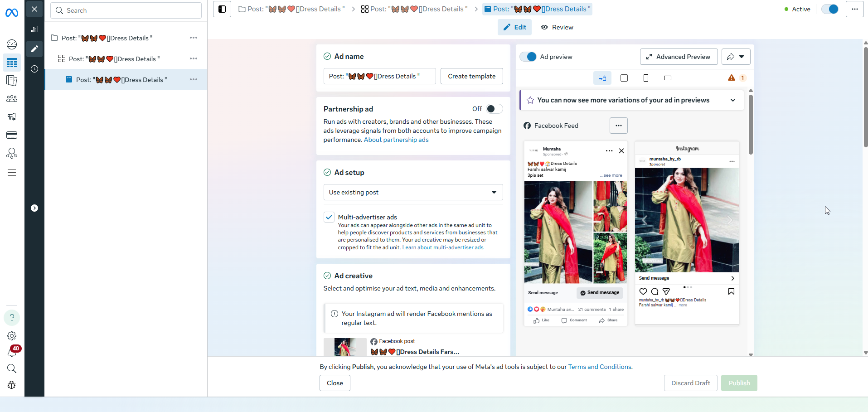Select the ad set tree row
This screenshot has width=868, height=412.
point(126,59)
